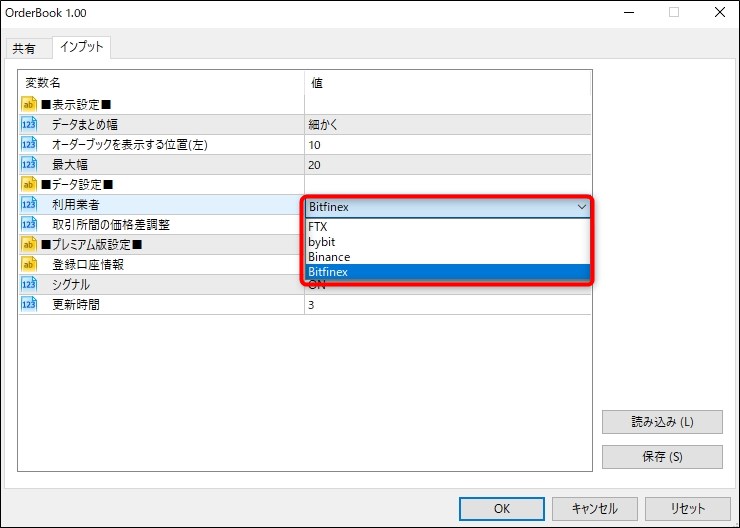Switch to the インプット tab
The width and height of the screenshot is (740, 528).
click(x=82, y=47)
